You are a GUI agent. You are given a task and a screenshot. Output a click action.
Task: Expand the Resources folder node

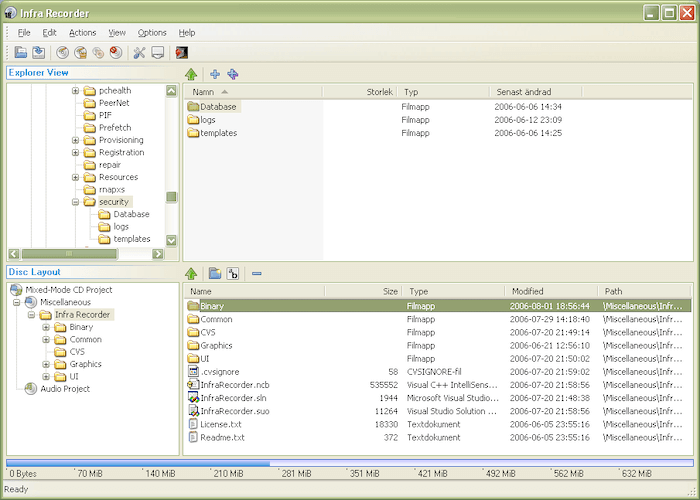tap(75, 177)
